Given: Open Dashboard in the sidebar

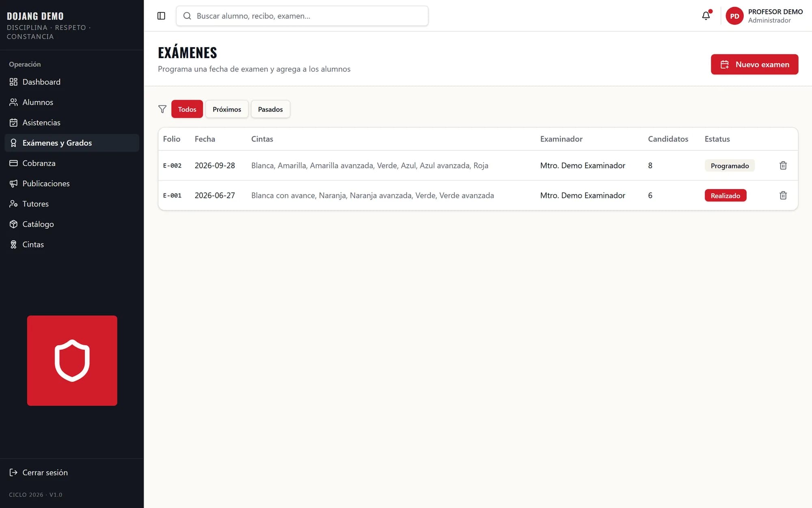Looking at the screenshot, I should pos(72,82).
